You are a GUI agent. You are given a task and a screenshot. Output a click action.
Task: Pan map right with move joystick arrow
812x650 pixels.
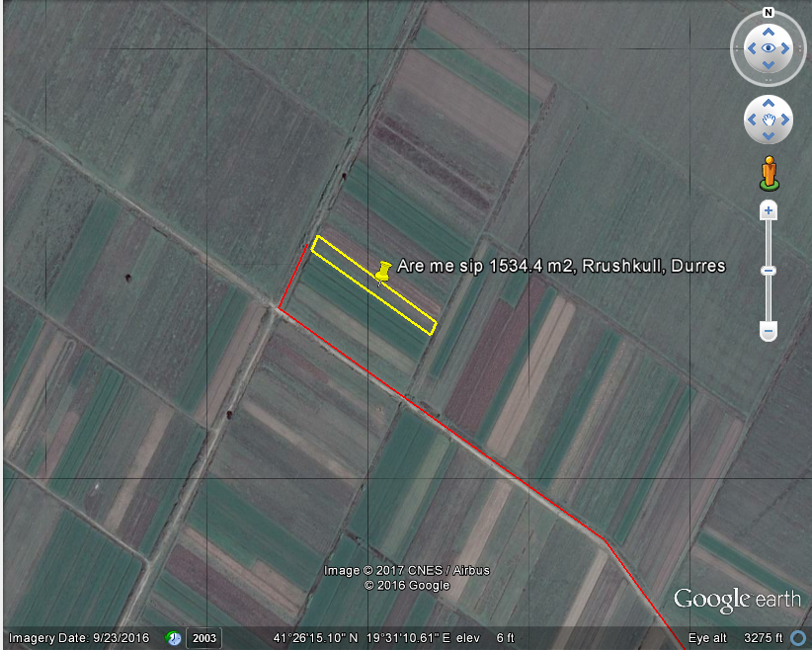click(x=785, y=120)
